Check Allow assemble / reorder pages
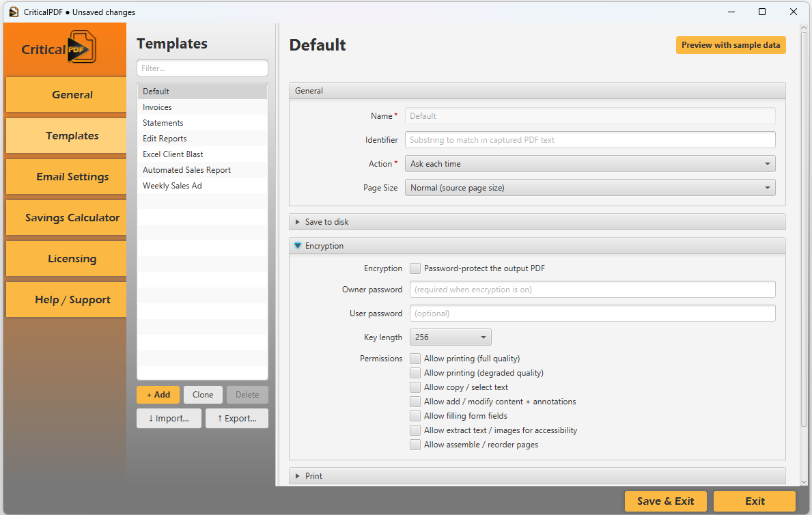This screenshot has height=515, width=812. [415, 445]
